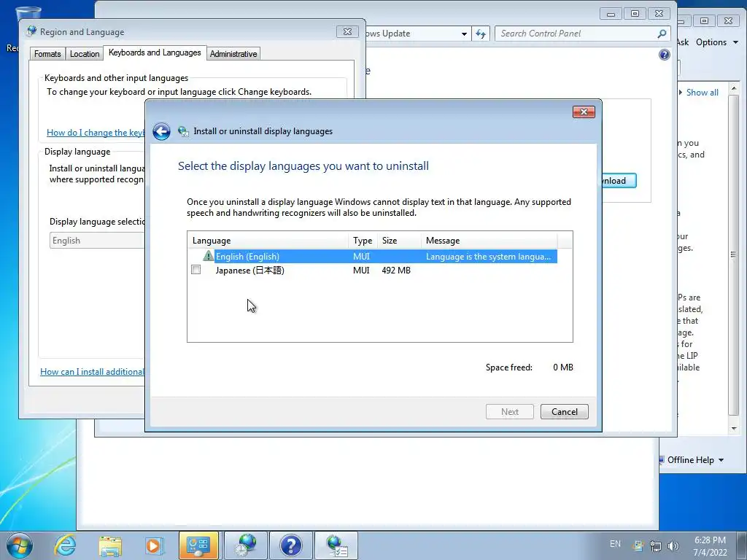Select the English (English) language row
The height and width of the screenshot is (560, 747).
(x=374, y=256)
